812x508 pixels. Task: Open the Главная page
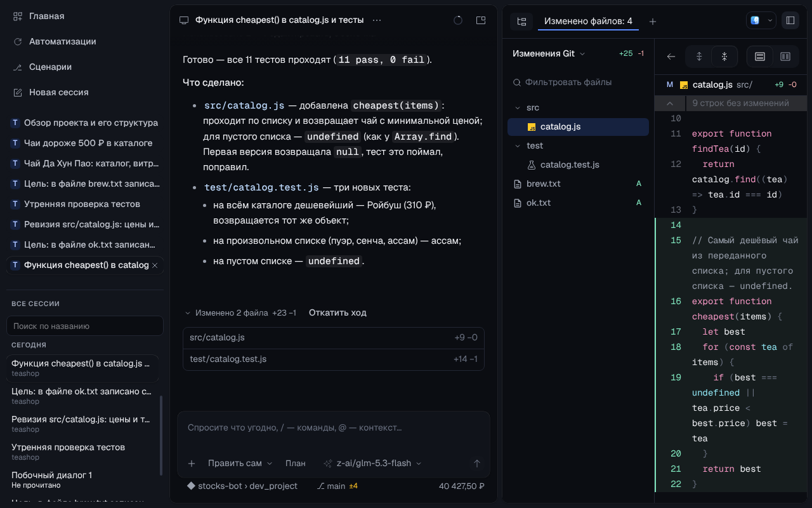point(38,16)
